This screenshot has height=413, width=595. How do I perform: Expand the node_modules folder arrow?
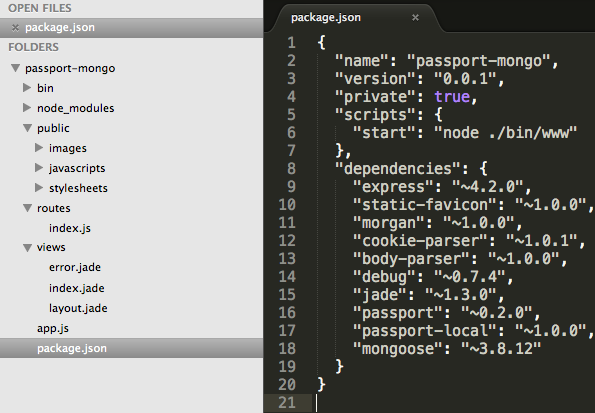(27, 108)
